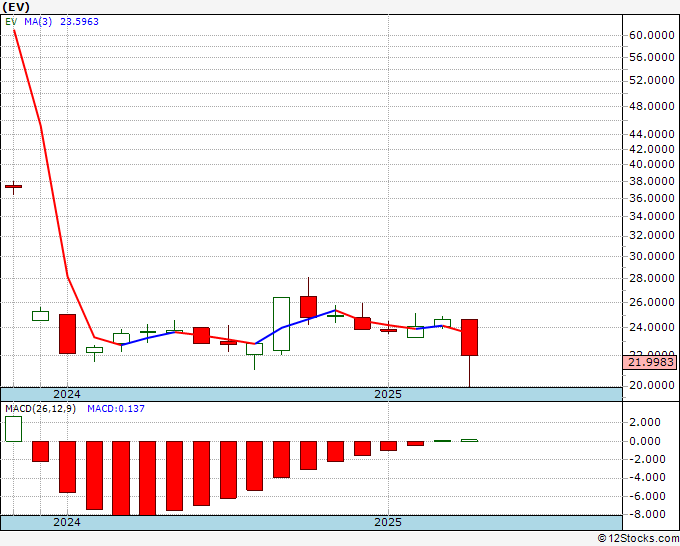
Task: Select the moving average value 23.5963
Action: coord(79,22)
